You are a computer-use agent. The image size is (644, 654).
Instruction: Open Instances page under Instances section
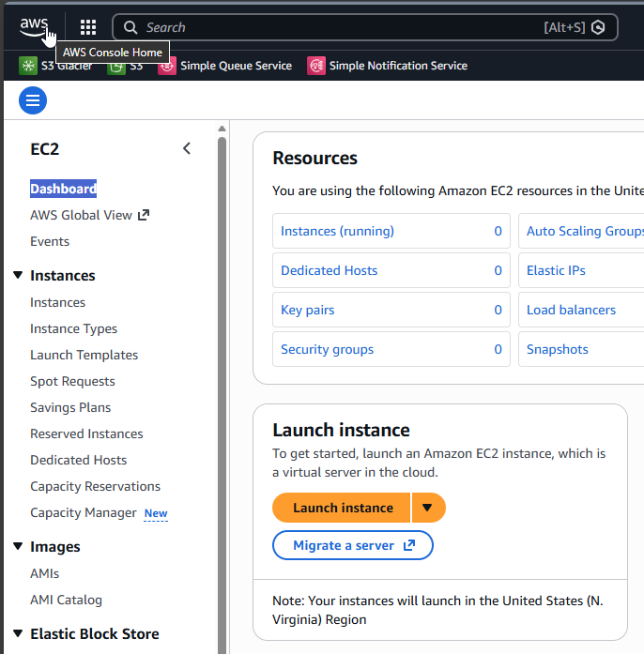(57, 302)
